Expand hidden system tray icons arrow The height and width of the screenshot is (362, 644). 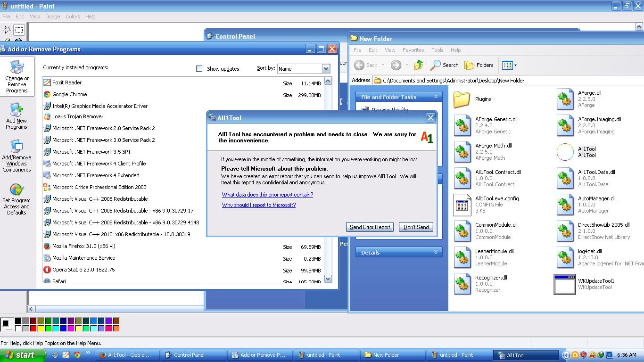[x=566, y=355]
